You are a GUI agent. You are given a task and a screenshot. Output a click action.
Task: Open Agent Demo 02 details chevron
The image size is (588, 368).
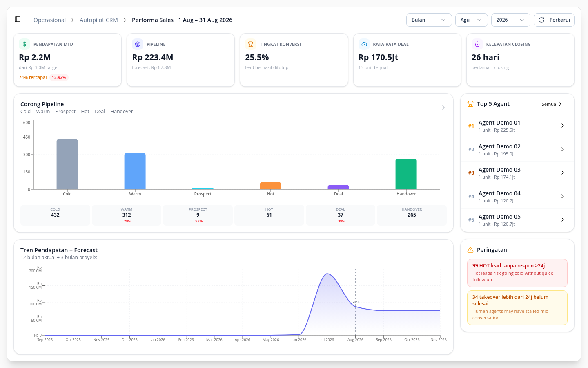[563, 149]
